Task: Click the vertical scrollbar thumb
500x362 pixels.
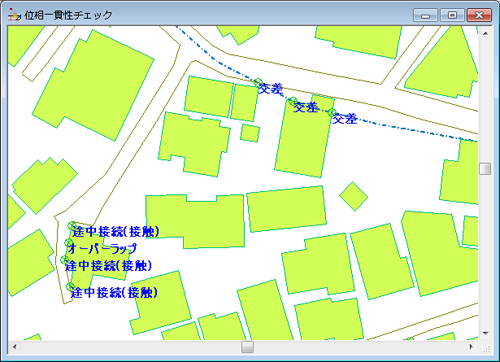Action: (485, 169)
